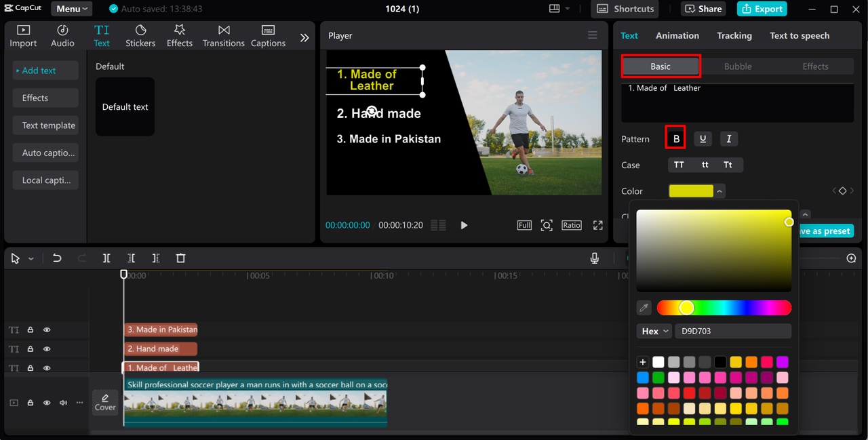Image resolution: width=868 pixels, height=440 pixels.
Task: Toggle Bold pattern
Action: tap(676, 139)
